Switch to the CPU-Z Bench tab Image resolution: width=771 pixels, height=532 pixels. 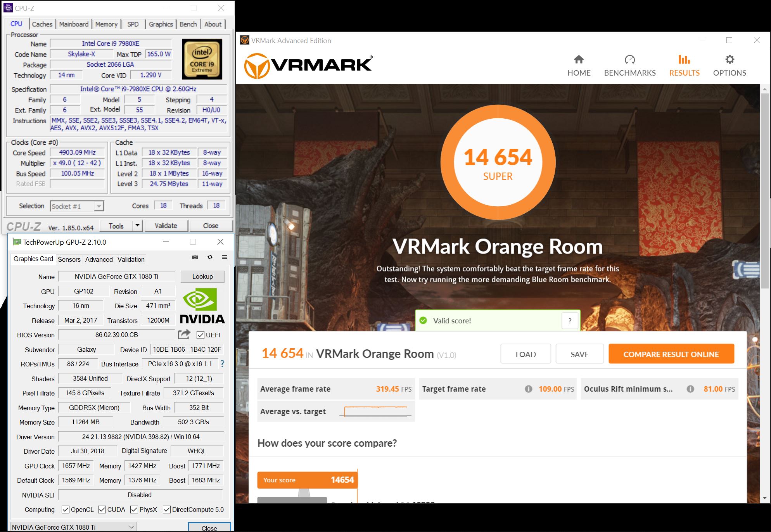pos(188,24)
